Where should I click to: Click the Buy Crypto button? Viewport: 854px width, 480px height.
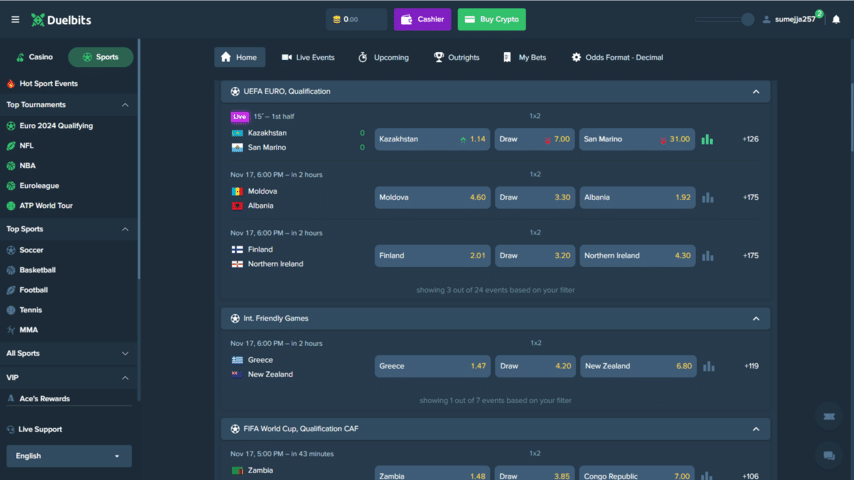(x=492, y=20)
